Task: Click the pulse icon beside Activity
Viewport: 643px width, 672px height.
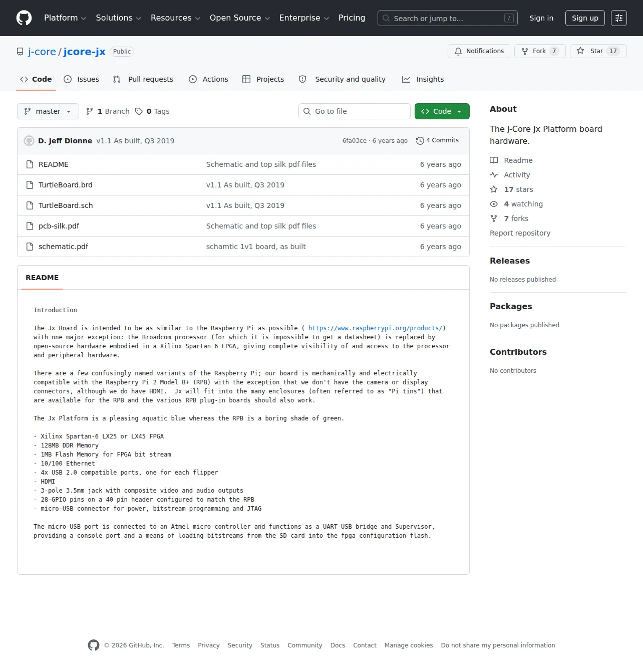Action: click(x=494, y=175)
